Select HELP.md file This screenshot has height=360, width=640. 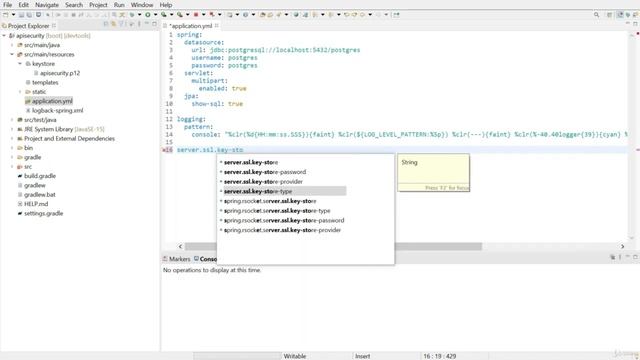(36, 204)
